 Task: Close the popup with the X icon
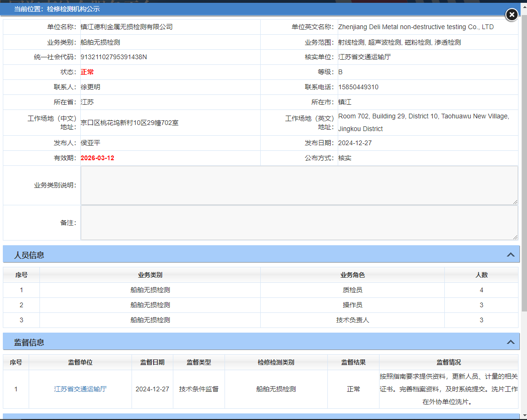512,15
